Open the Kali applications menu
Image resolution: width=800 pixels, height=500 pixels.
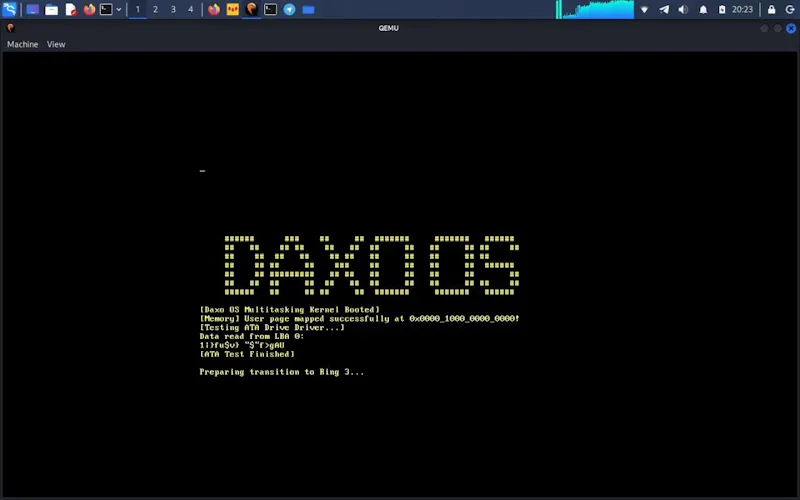pos(10,9)
